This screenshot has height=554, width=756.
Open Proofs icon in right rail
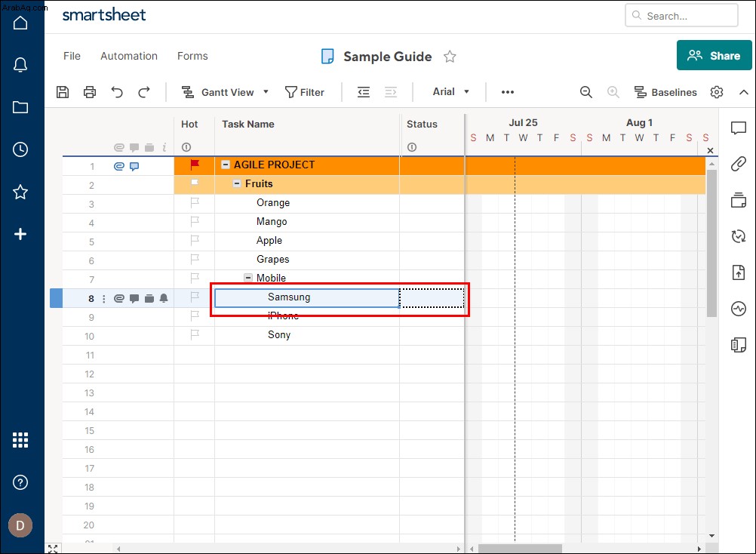click(738, 200)
